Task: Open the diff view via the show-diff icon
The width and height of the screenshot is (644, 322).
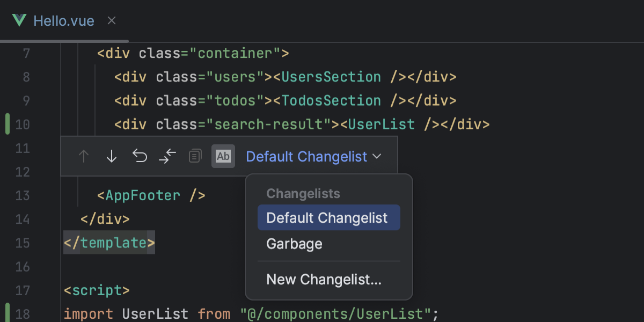Action: [167, 156]
